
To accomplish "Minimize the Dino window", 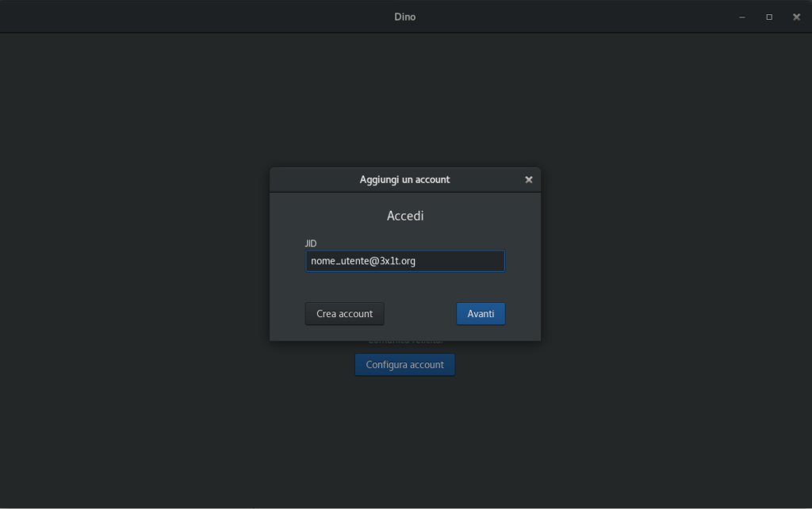I will 742,17.
